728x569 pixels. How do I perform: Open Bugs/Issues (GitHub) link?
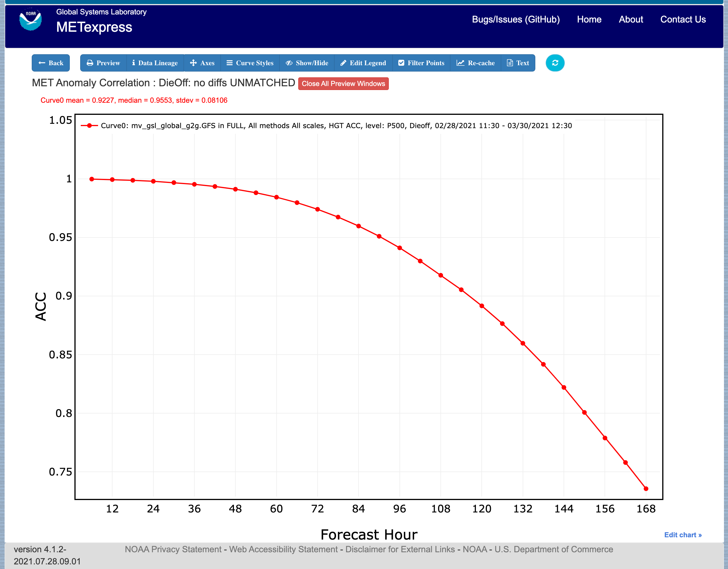pyautogui.click(x=516, y=19)
